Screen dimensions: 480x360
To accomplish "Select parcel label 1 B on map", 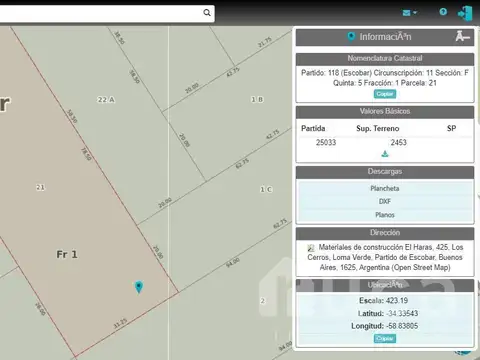I will click(x=257, y=99).
